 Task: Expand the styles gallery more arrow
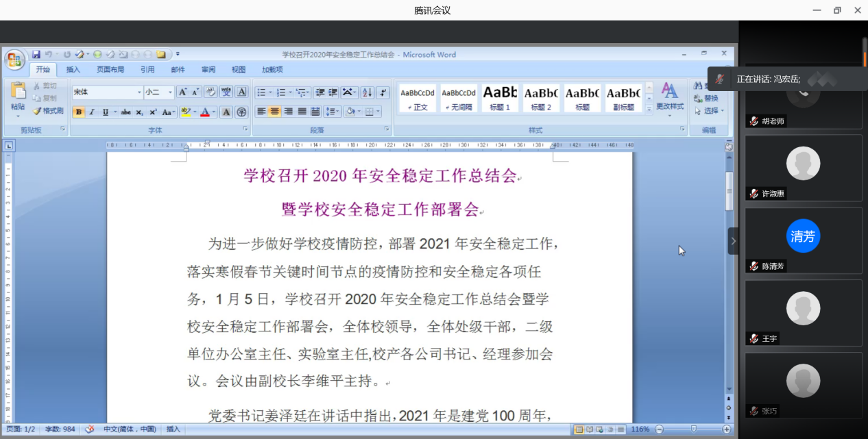[649, 109]
